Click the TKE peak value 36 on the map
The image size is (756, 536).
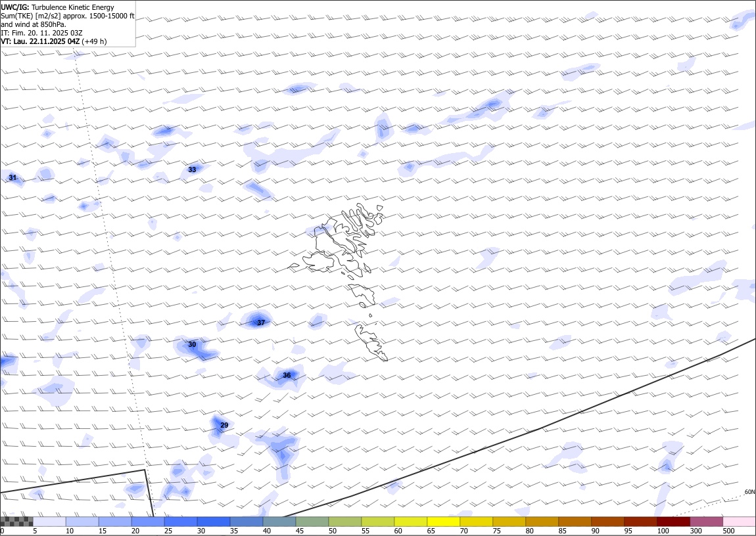[287, 375]
